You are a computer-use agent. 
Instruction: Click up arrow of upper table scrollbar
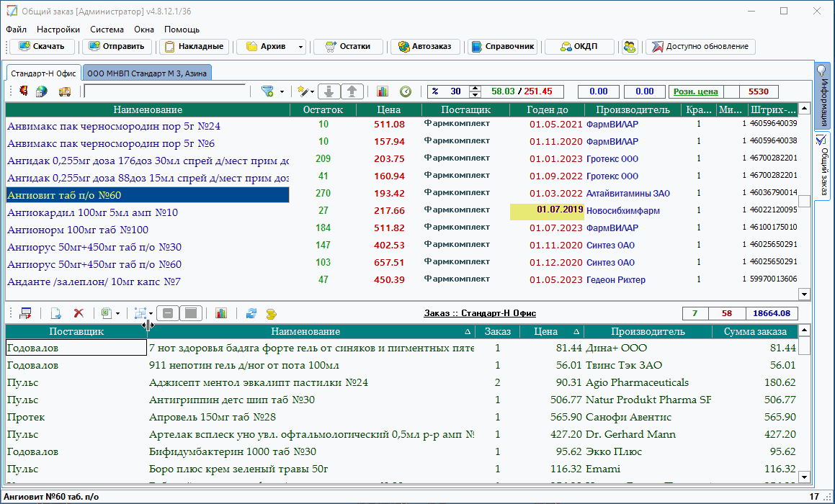click(x=804, y=109)
